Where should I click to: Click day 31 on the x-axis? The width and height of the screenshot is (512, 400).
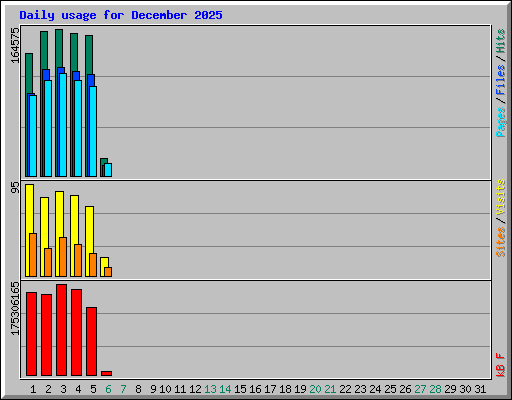click(x=480, y=389)
